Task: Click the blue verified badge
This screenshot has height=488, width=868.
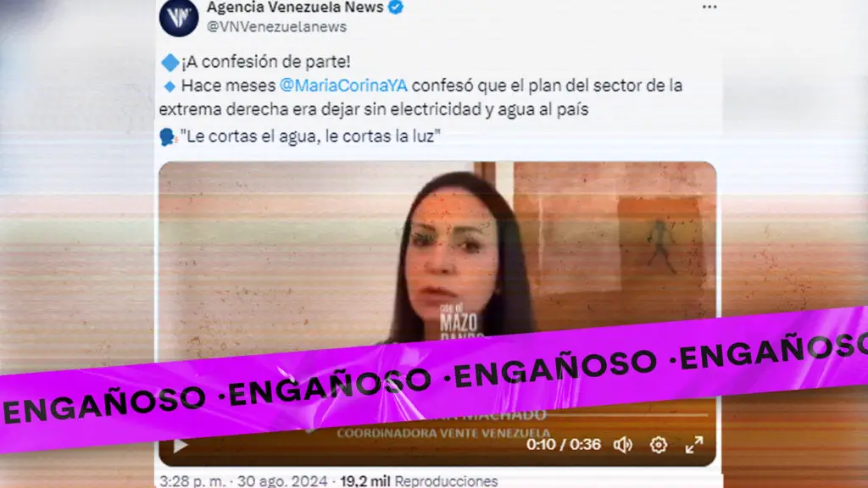Action: 395,7
